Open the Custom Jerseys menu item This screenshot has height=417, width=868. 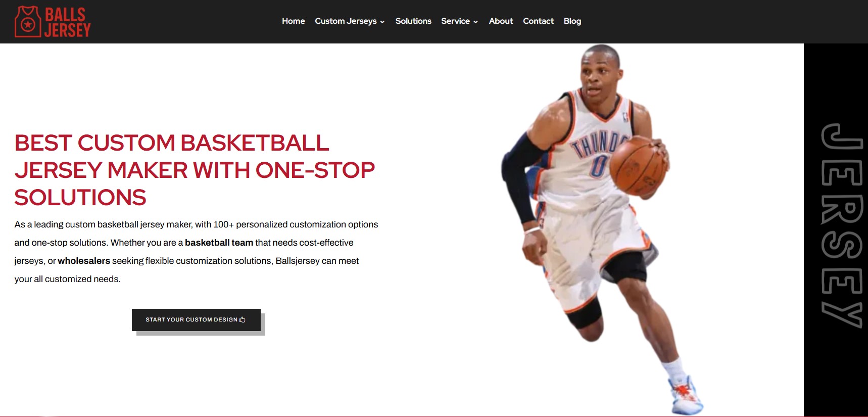(346, 21)
